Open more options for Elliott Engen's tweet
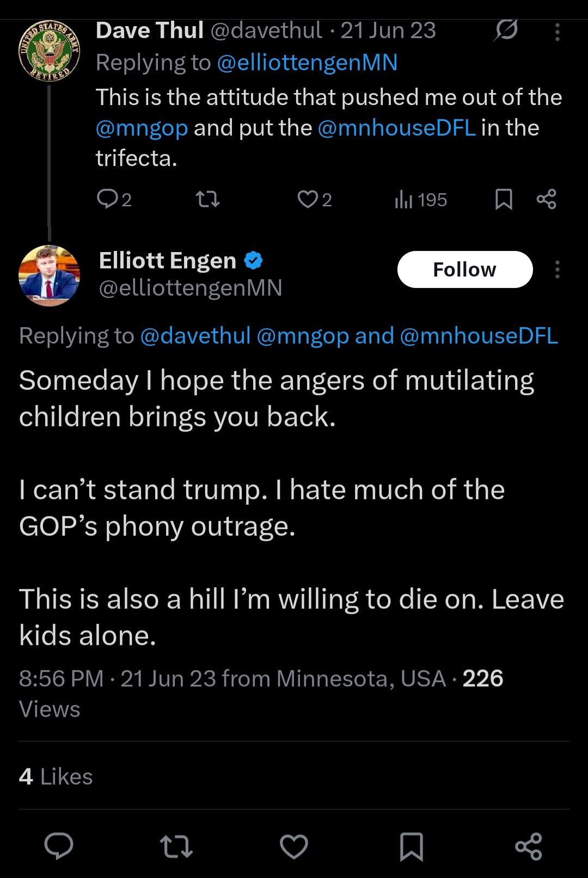588x878 pixels. 557,269
